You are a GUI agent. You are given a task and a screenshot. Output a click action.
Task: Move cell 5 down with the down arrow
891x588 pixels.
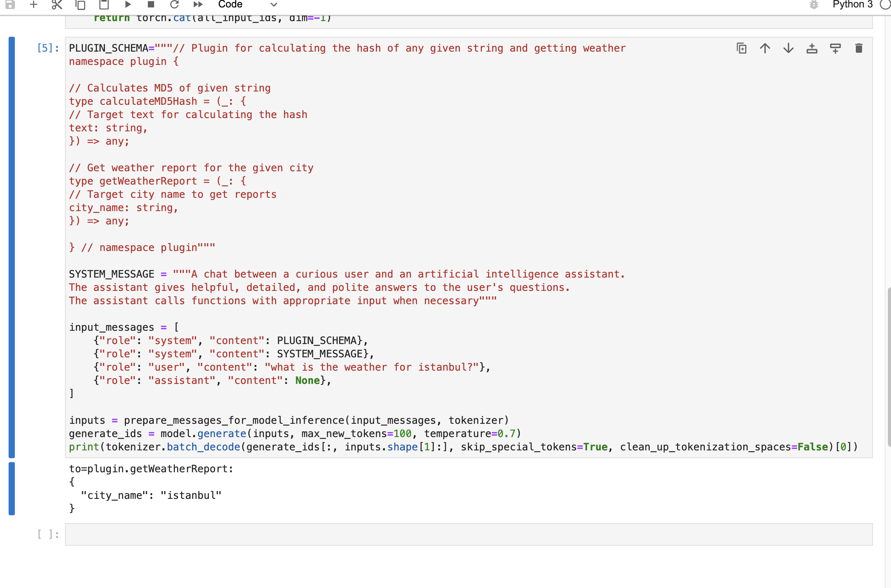pyautogui.click(x=788, y=48)
